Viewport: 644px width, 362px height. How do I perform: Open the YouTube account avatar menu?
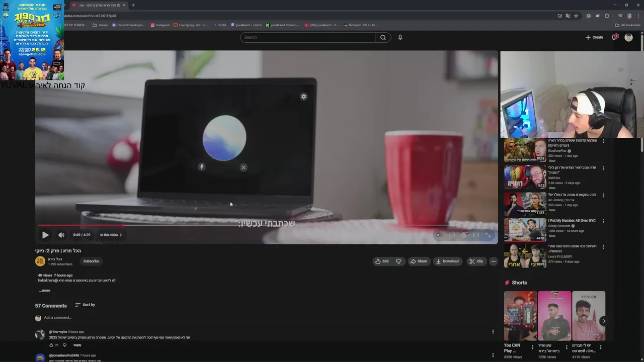point(628,37)
